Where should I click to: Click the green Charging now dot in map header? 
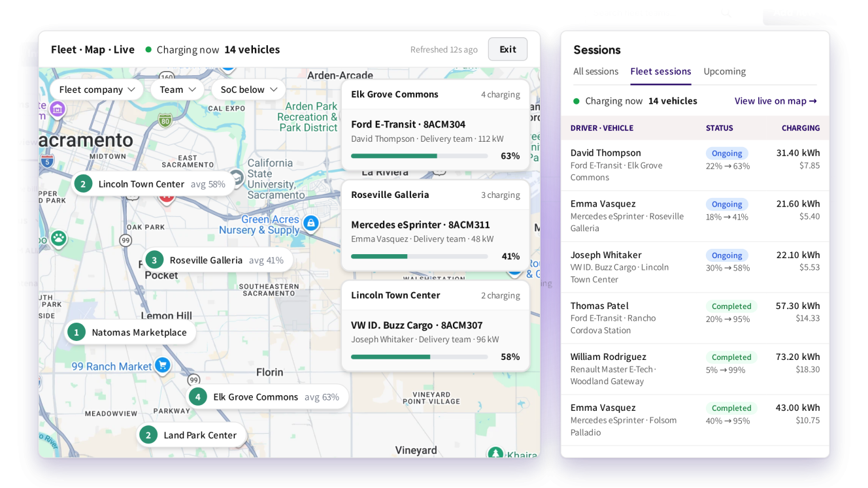148,50
